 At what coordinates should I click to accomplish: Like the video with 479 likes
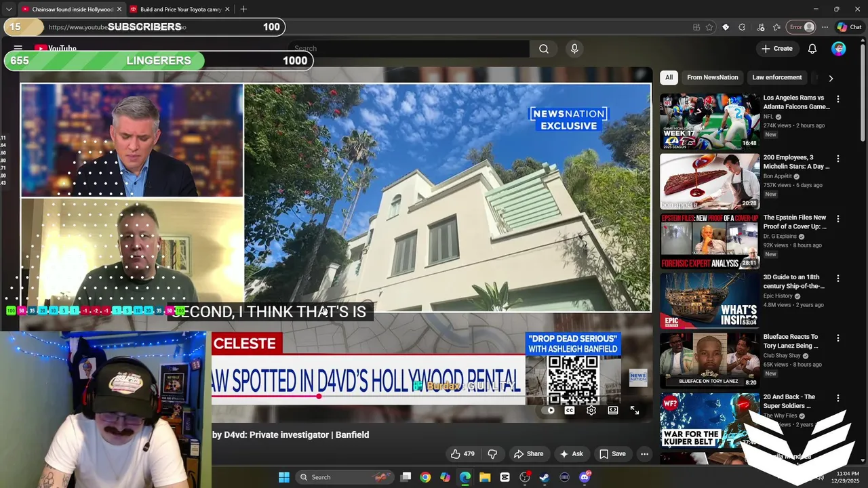(x=462, y=454)
